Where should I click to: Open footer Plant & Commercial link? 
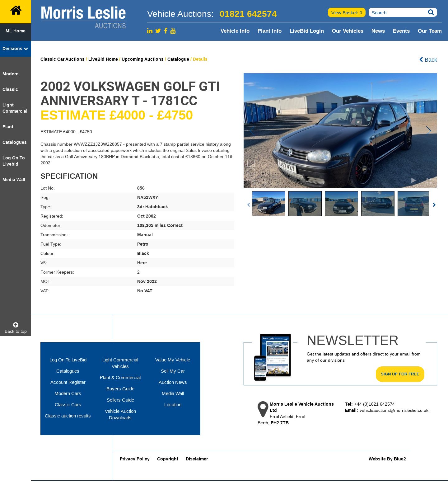[120, 378]
